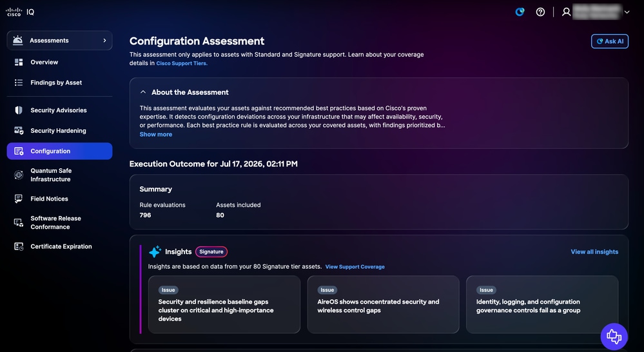Open the user profile icon
The height and width of the screenshot is (352, 644).
(x=567, y=12)
